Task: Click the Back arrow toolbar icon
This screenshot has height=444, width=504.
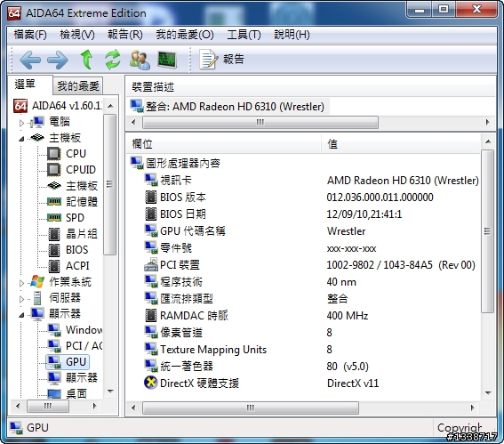Action: pyautogui.click(x=30, y=60)
